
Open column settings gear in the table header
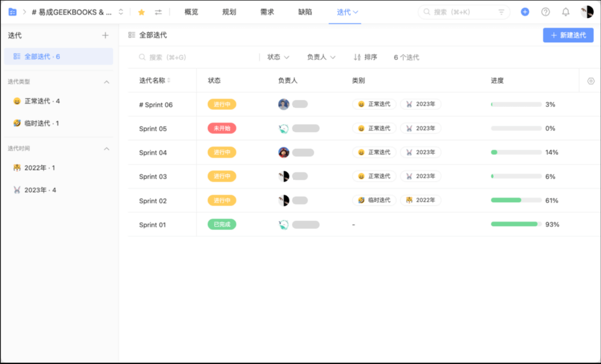(591, 80)
